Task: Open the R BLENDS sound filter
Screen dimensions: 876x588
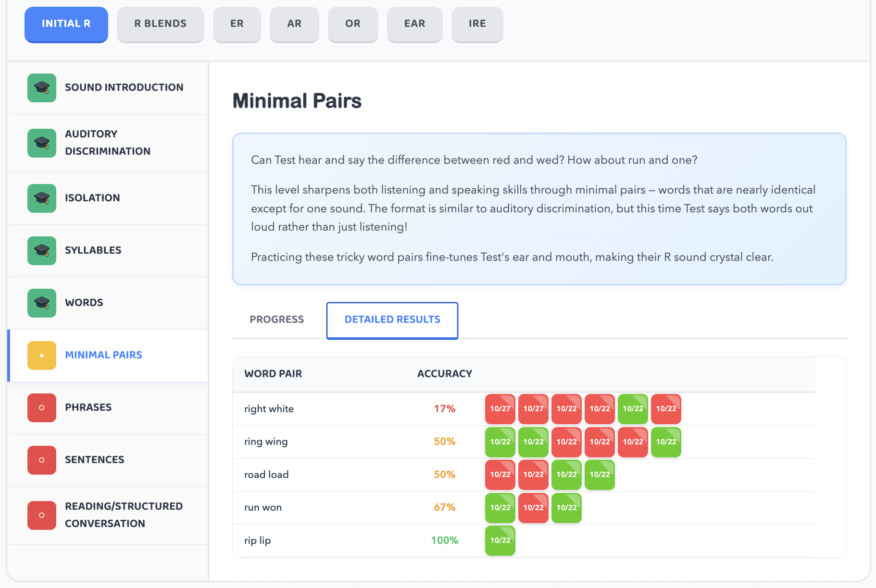Action: (x=160, y=24)
